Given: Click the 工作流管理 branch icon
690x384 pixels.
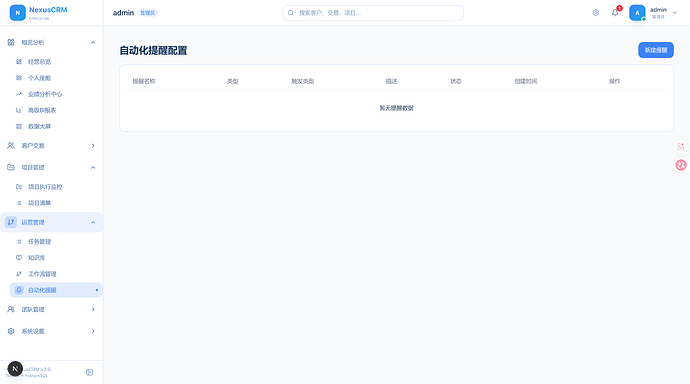Looking at the screenshot, I should click(x=19, y=274).
